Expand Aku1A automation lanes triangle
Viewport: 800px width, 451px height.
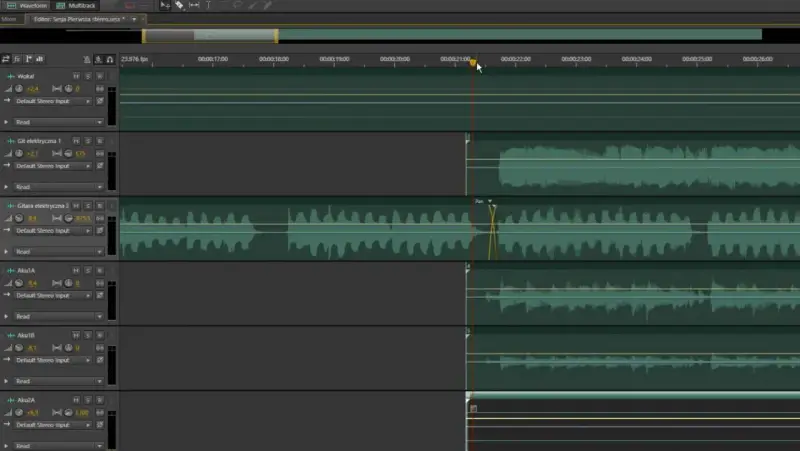[6, 317]
